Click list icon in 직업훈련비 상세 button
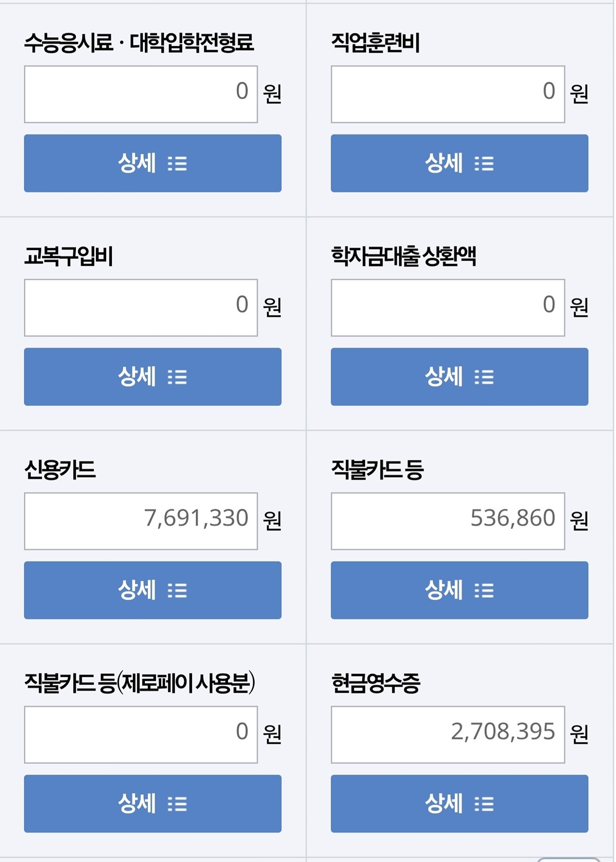 click(484, 164)
